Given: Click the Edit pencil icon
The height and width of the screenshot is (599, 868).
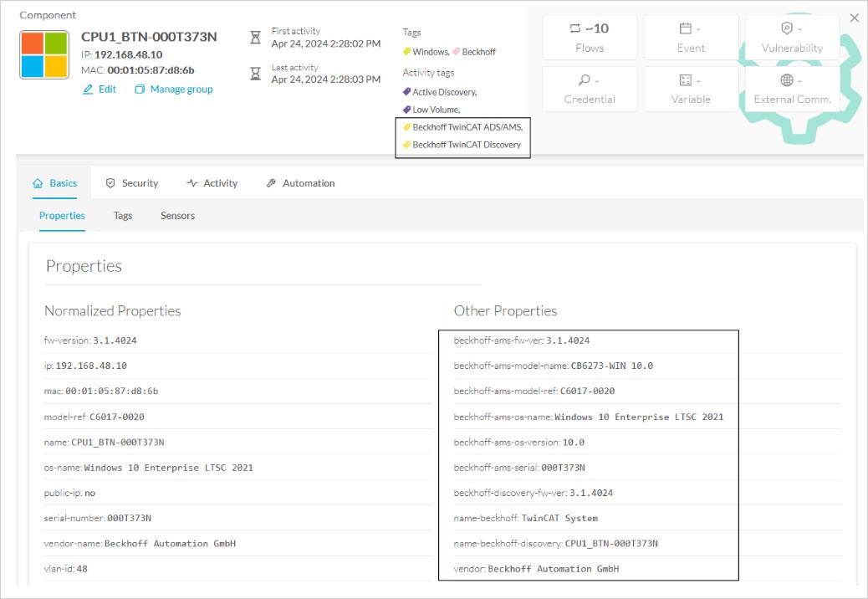Looking at the screenshot, I should pos(88,90).
